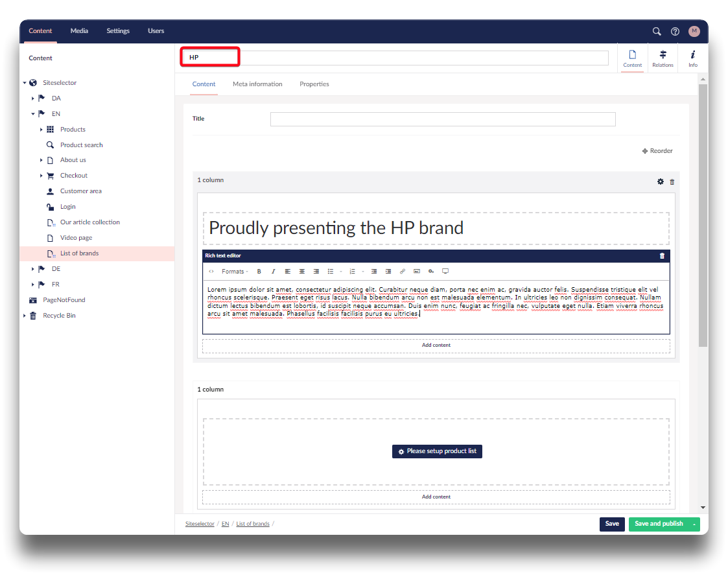The width and height of the screenshot is (728, 575).
Task: Open the Info panel
Action: [x=693, y=58]
